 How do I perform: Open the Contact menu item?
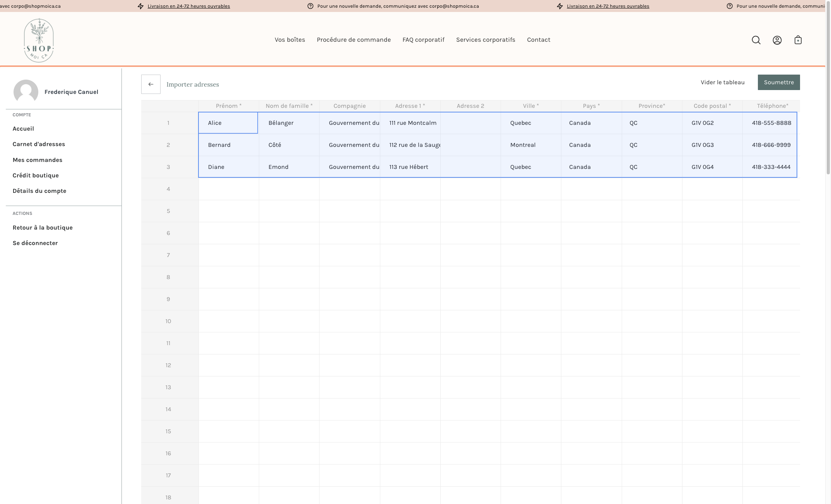point(539,40)
